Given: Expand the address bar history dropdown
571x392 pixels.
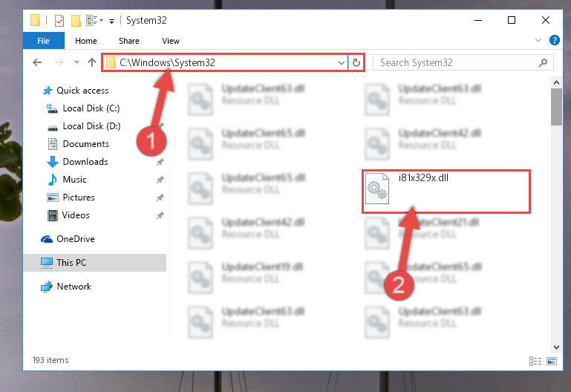Looking at the screenshot, I should 342,62.
